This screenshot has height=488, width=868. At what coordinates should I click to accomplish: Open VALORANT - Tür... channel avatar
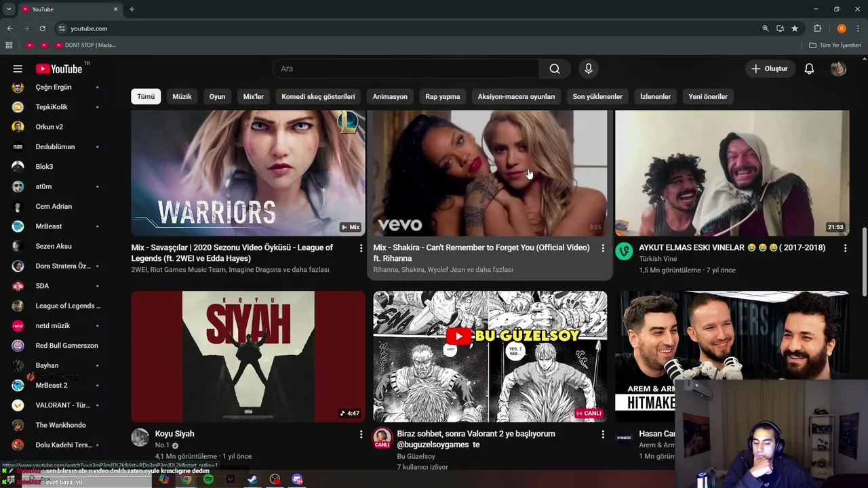[18, 405]
